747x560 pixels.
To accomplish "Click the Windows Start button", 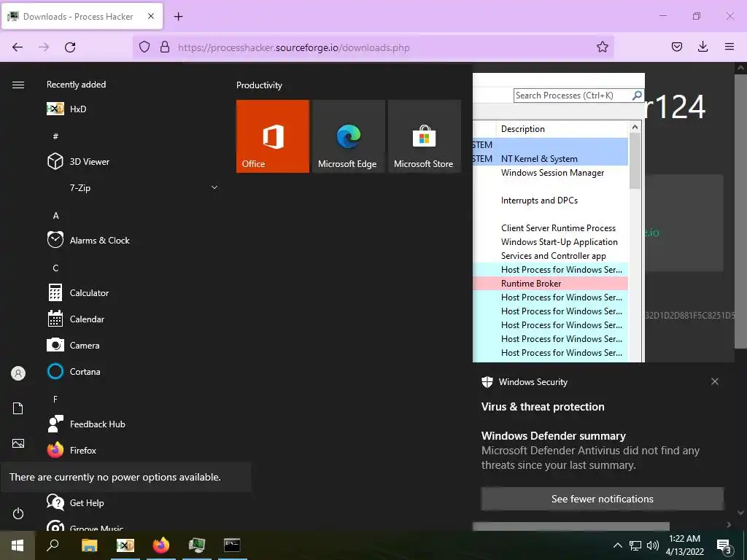I will click(x=18, y=545).
